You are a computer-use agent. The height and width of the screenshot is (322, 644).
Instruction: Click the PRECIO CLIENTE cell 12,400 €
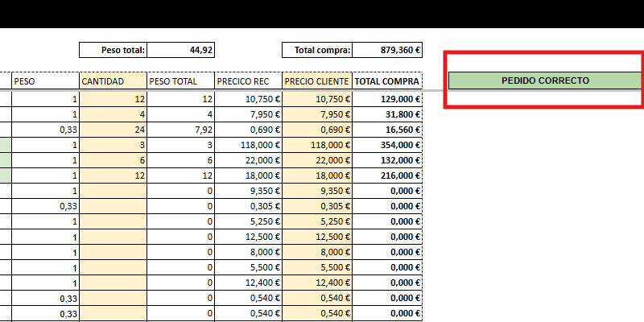317,283
